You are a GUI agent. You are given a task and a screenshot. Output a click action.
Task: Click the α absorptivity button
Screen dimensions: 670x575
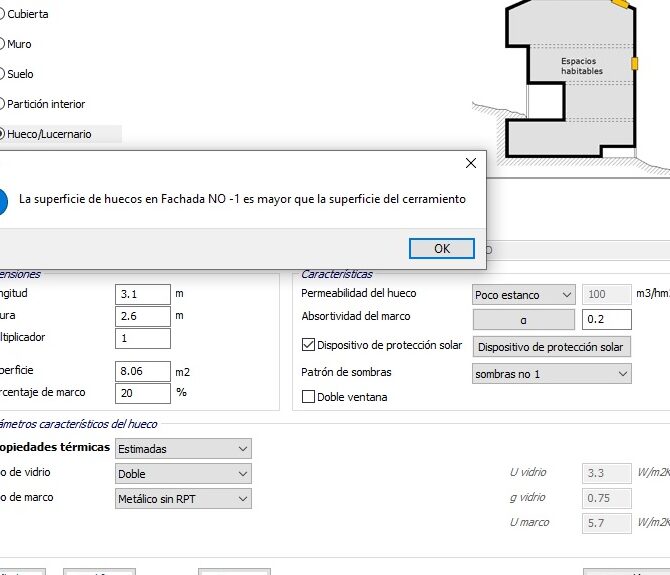click(x=523, y=320)
